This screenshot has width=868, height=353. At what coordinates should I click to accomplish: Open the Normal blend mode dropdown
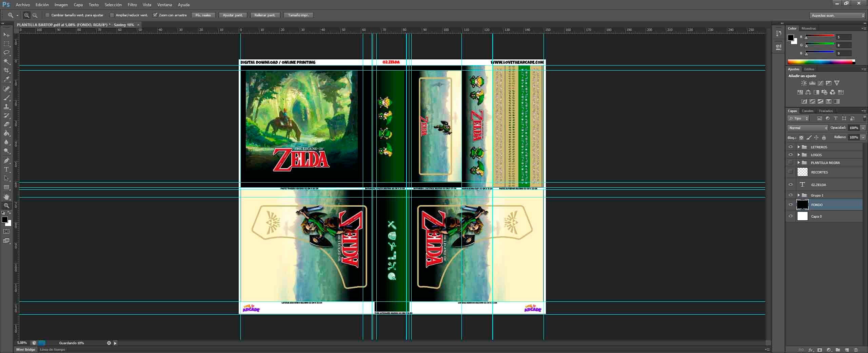tap(807, 128)
